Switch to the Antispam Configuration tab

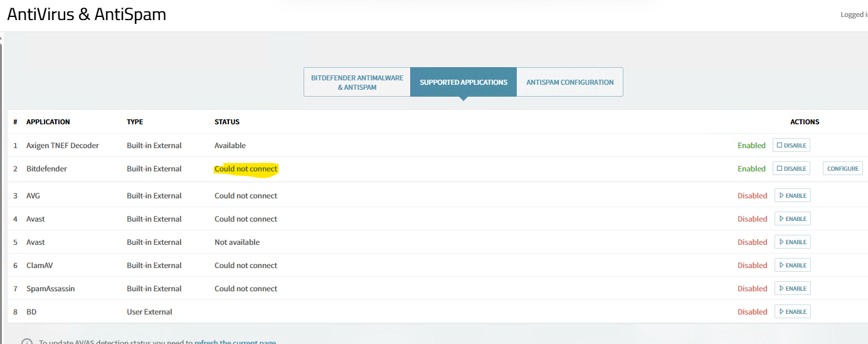coord(569,82)
